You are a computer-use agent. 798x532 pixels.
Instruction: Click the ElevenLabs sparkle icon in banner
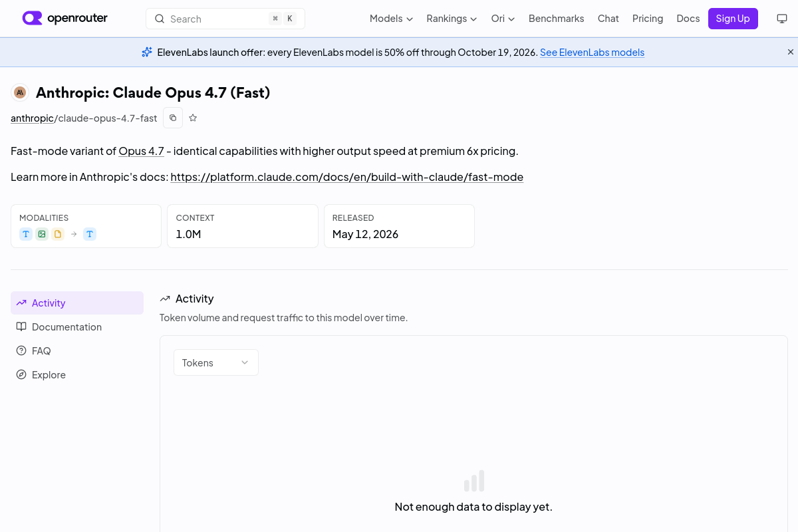tap(147, 52)
